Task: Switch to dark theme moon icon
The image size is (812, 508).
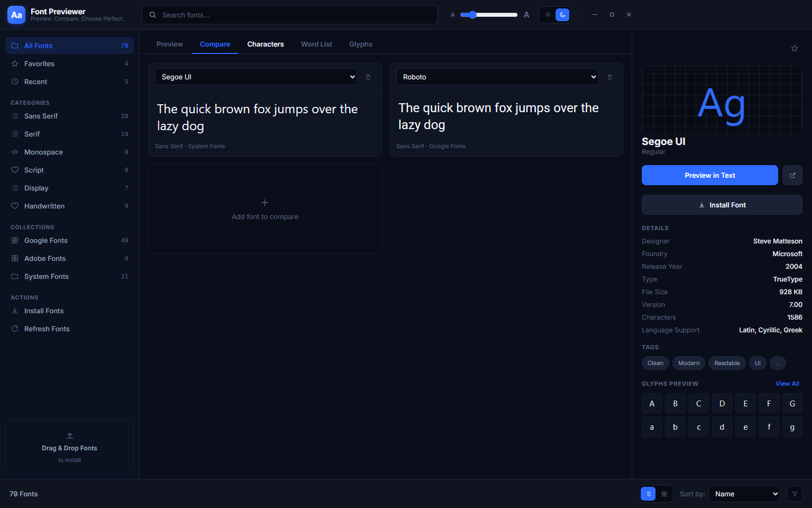Action: (x=562, y=15)
